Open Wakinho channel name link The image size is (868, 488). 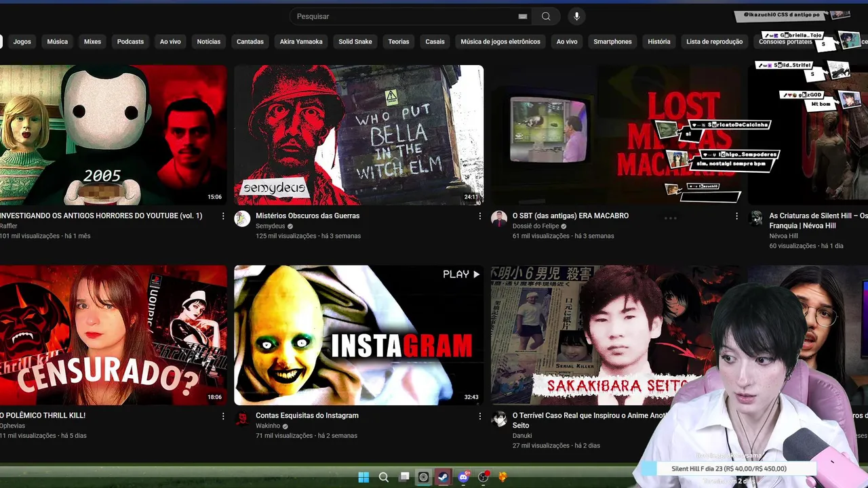point(268,426)
